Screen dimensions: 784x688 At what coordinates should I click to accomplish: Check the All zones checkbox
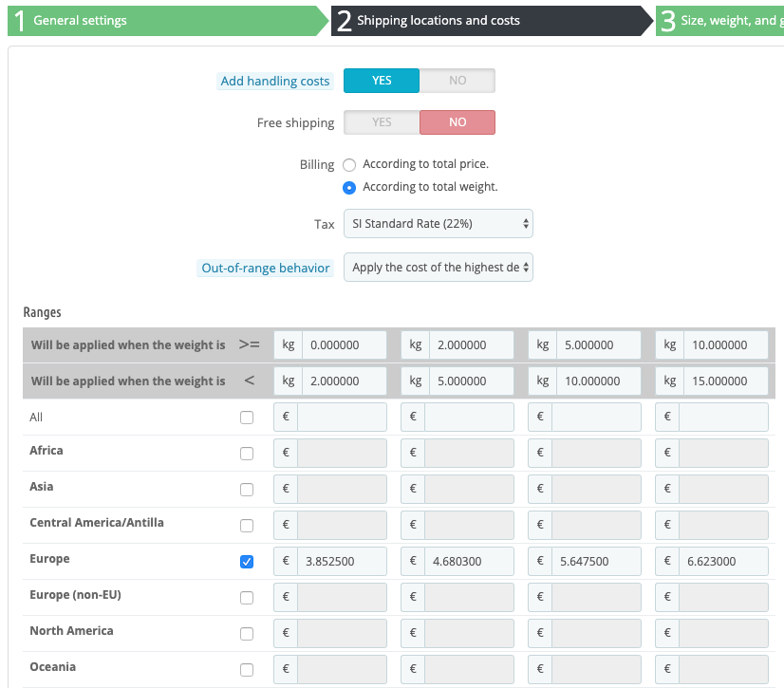tap(247, 418)
